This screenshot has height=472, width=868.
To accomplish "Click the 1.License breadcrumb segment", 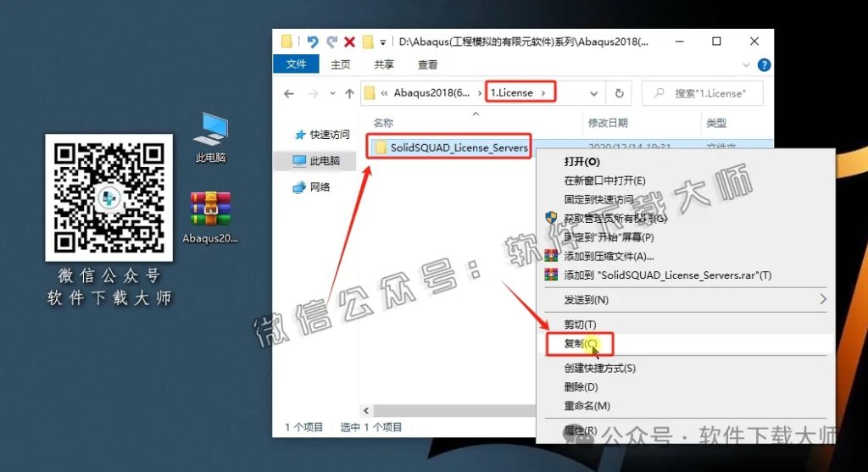I will [511, 93].
